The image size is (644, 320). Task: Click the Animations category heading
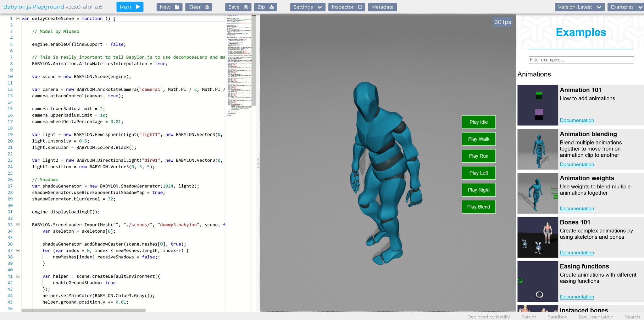[534, 74]
